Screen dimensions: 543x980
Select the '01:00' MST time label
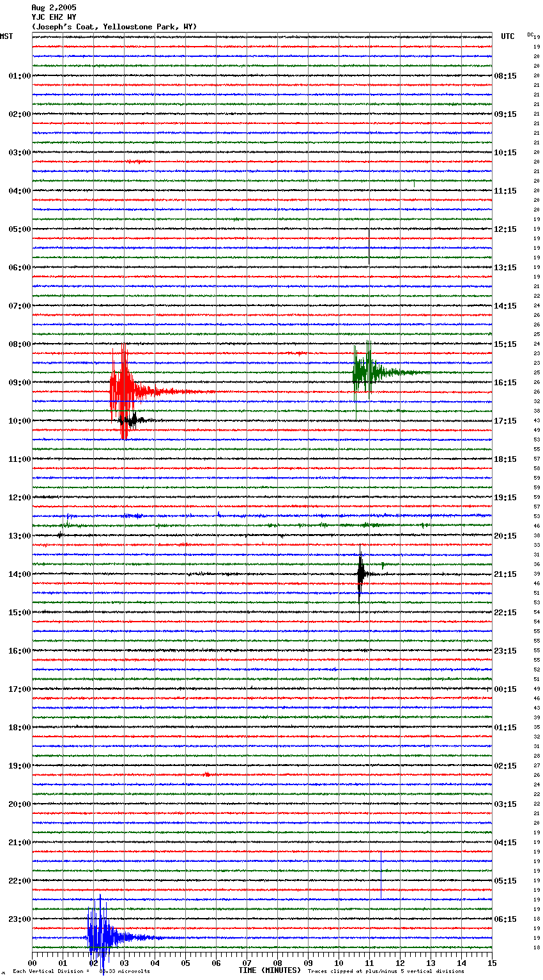pyautogui.click(x=20, y=76)
